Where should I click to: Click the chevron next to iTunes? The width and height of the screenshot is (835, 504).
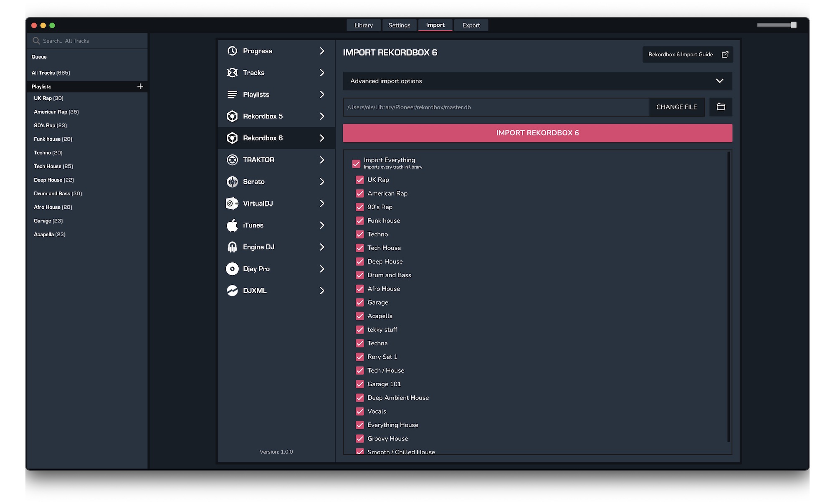coord(322,225)
